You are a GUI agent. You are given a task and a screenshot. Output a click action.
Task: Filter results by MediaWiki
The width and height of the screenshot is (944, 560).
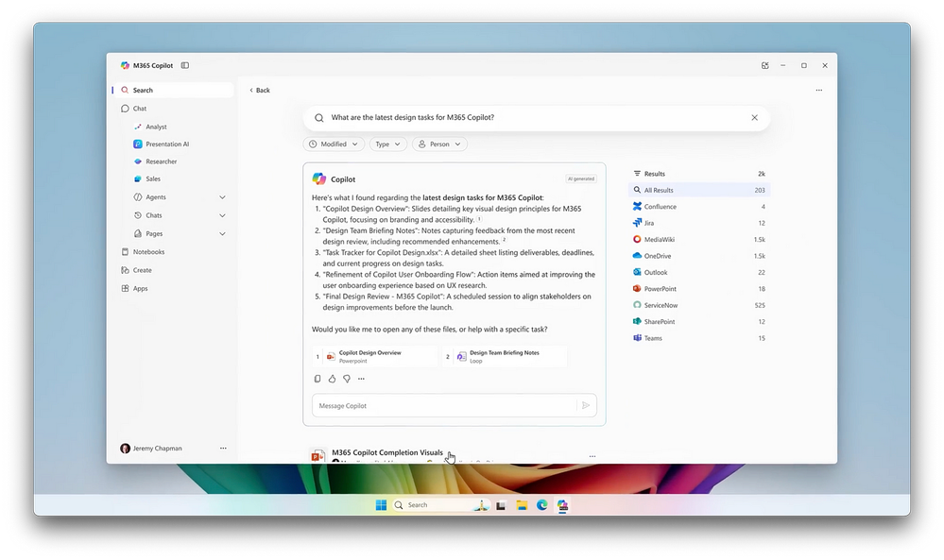pyautogui.click(x=699, y=240)
